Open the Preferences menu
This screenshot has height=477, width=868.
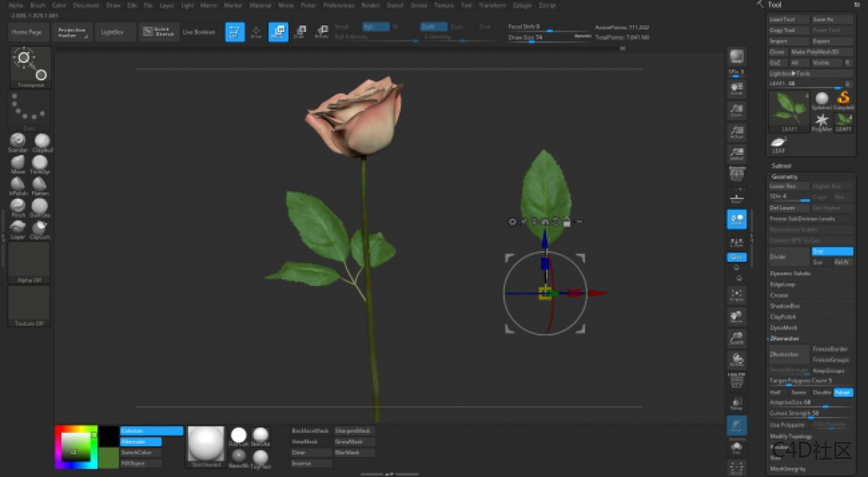(339, 5)
